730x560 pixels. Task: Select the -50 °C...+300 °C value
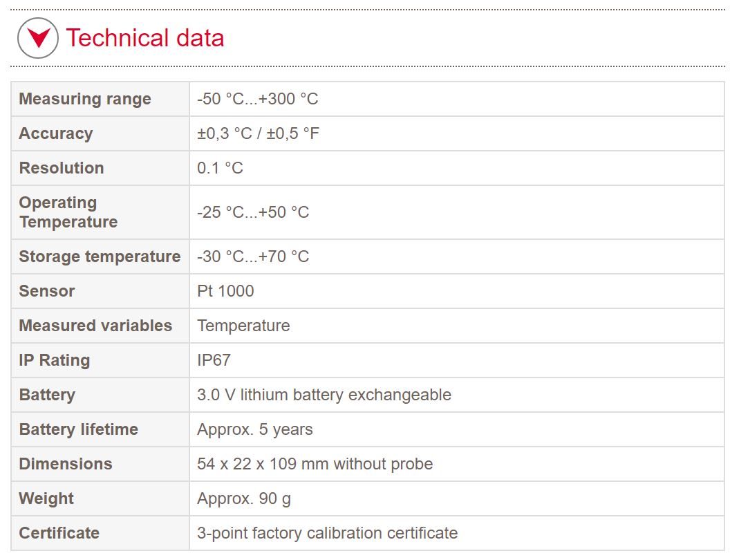coord(257,99)
